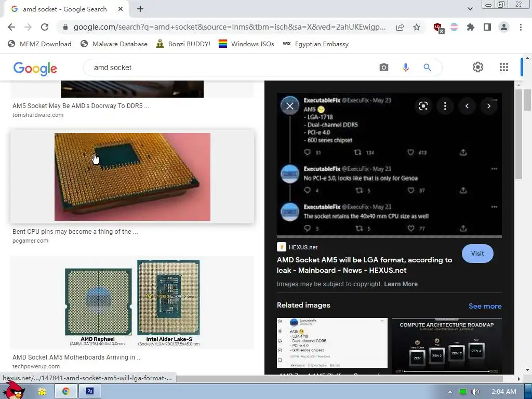The height and width of the screenshot is (399, 532).
Task: Open Photoshop from the taskbar
Action: click(89, 392)
